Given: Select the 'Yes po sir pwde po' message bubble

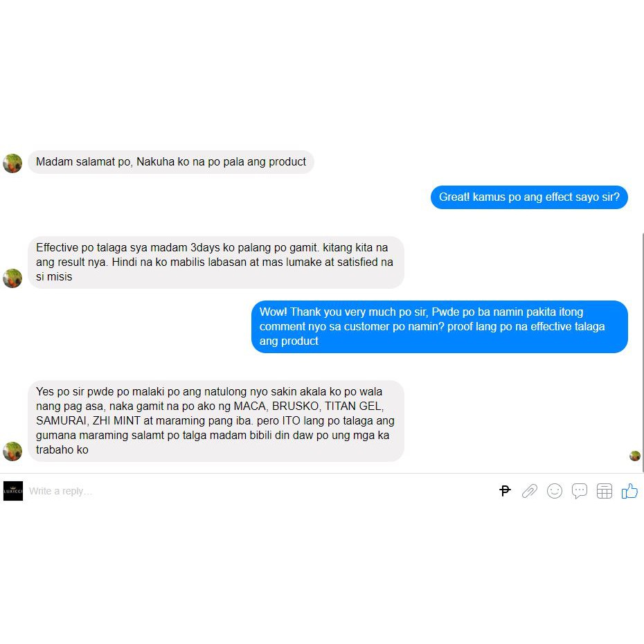Looking at the screenshot, I should tap(216, 420).
